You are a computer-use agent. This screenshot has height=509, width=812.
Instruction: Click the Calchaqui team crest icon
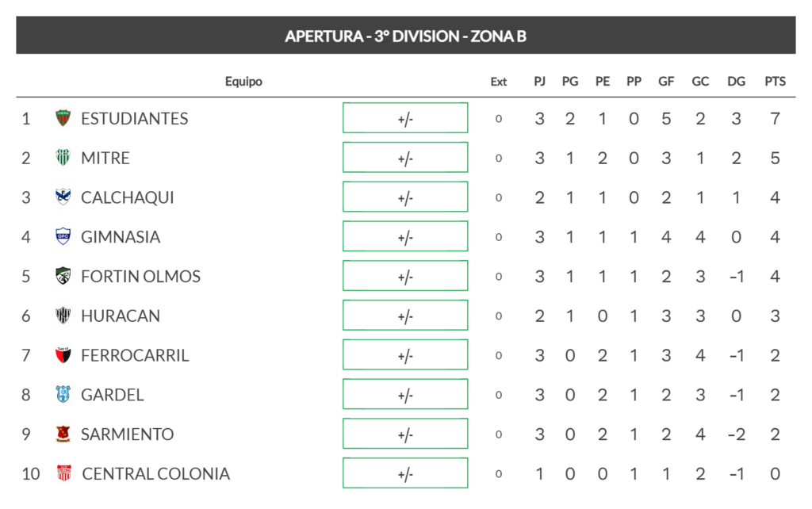tap(63, 197)
